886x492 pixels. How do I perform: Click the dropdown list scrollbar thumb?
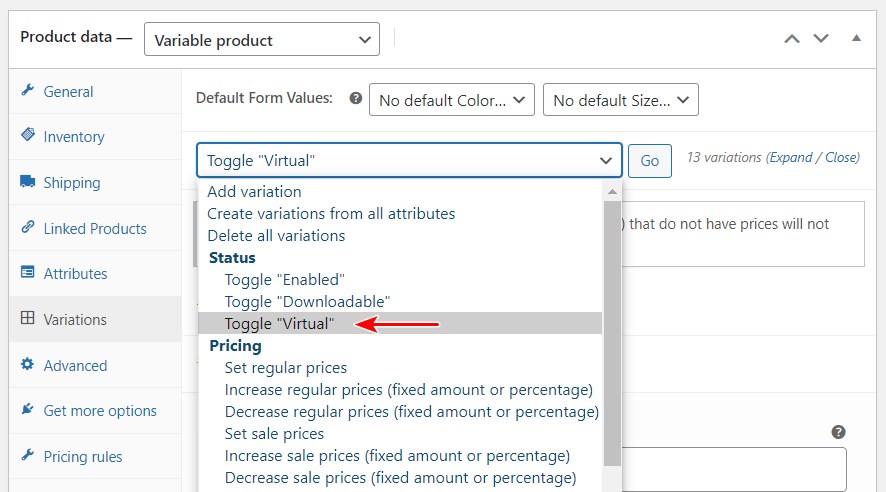[612, 333]
